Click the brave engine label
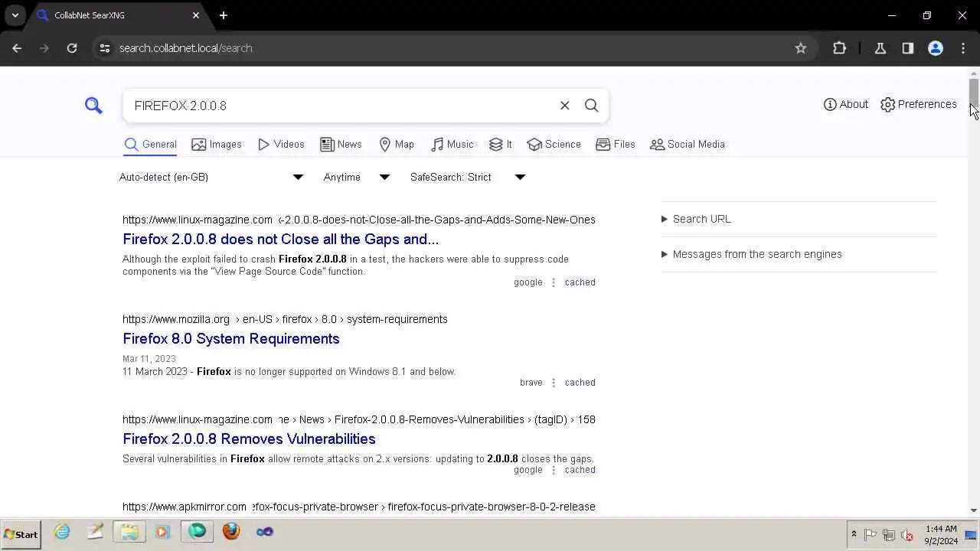The height and width of the screenshot is (551, 980). (x=531, y=383)
